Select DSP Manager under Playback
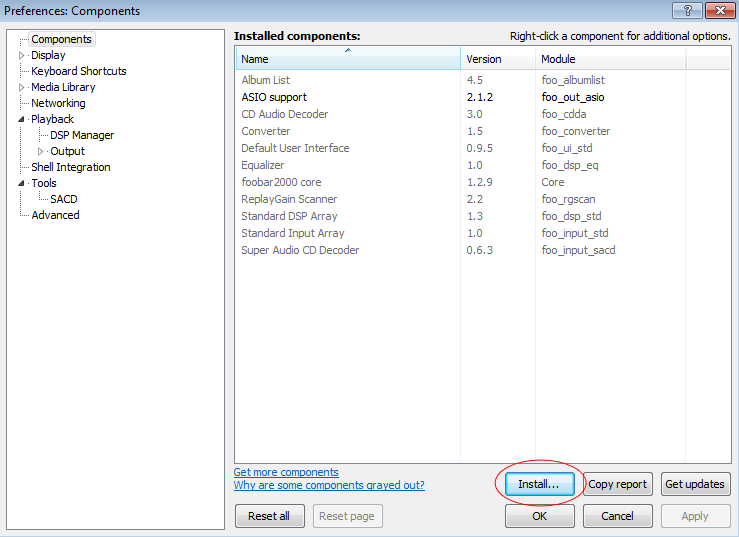 [x=82, y=135]
